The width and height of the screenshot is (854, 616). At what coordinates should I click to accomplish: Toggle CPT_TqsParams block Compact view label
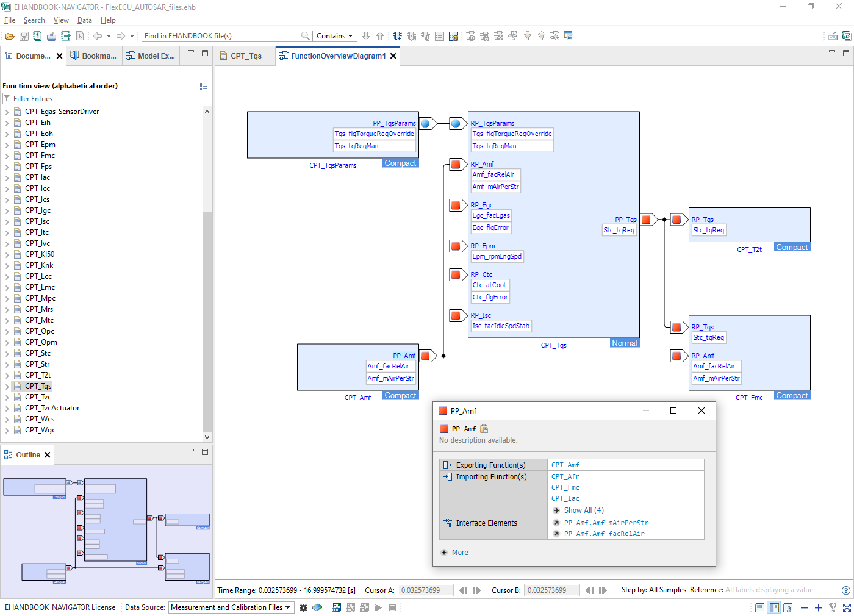click(400, 163)
